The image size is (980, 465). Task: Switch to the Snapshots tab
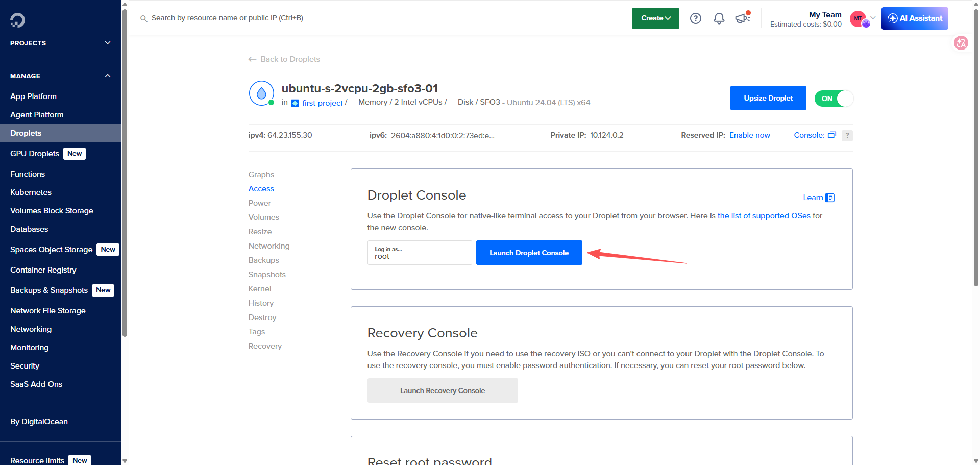coord(267,275)
